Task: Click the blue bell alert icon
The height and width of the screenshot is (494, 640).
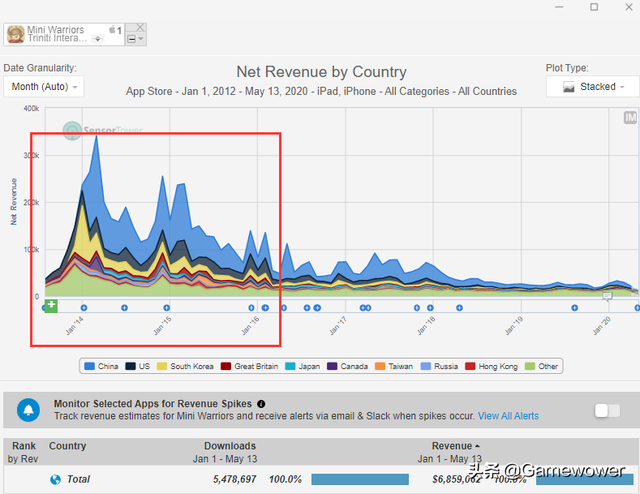Action: (x=28, y=410)
